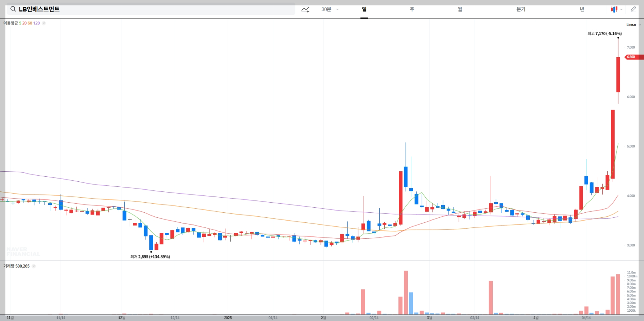The height and width of the screenshot is (321, 644).
Task: Click the 6,800 current price tag
Action: tap(634, 57)
